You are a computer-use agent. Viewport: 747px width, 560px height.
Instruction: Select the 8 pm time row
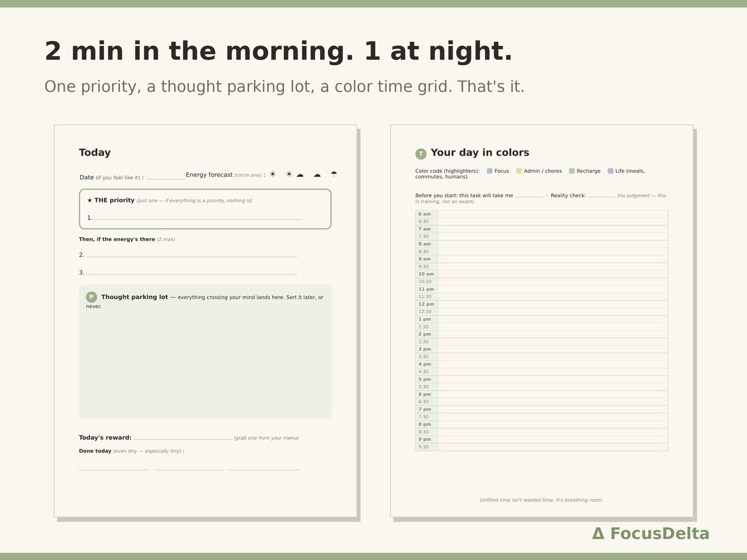[542, 424]
